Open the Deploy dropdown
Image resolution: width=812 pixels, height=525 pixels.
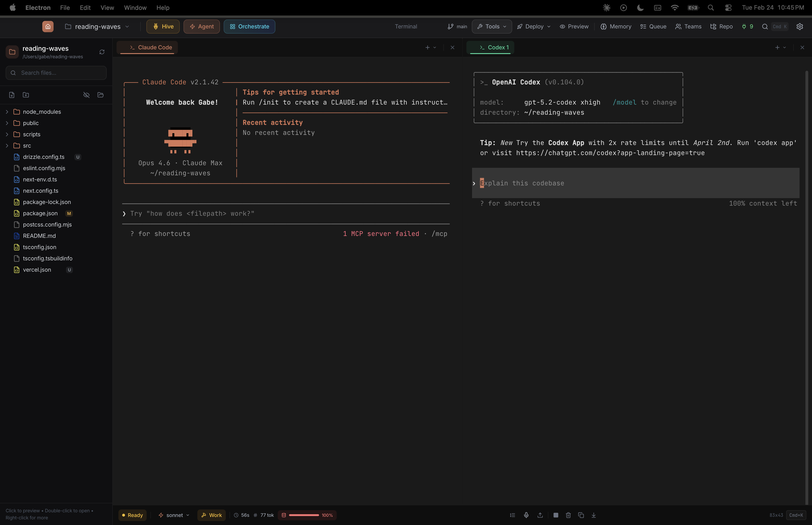pos(533,27)
